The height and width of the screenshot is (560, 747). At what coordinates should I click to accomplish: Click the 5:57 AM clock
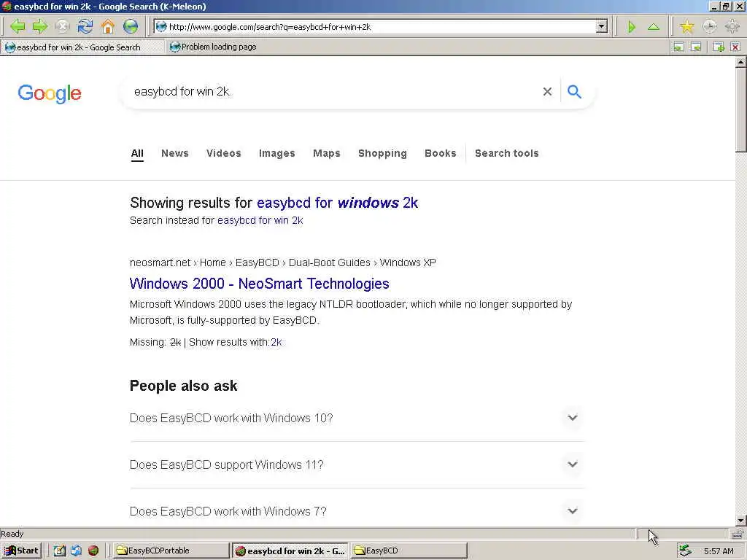click(x=719, y=551)
